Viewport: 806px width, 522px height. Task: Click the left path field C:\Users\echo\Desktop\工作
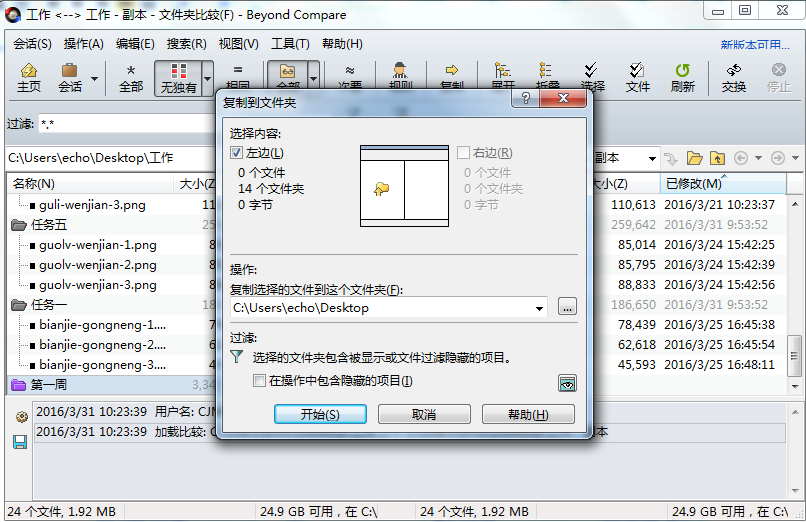pyautogui.click(x=111, y=158)
